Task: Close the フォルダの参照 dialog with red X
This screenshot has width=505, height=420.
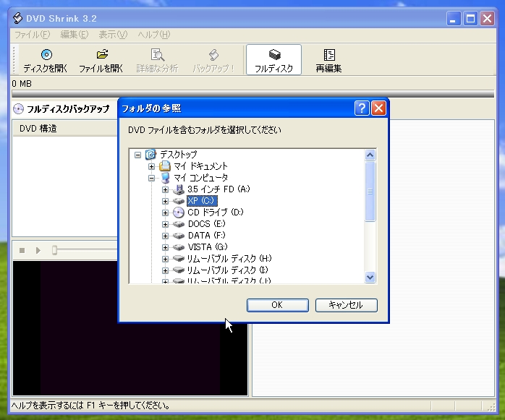Action: point(379,108)
